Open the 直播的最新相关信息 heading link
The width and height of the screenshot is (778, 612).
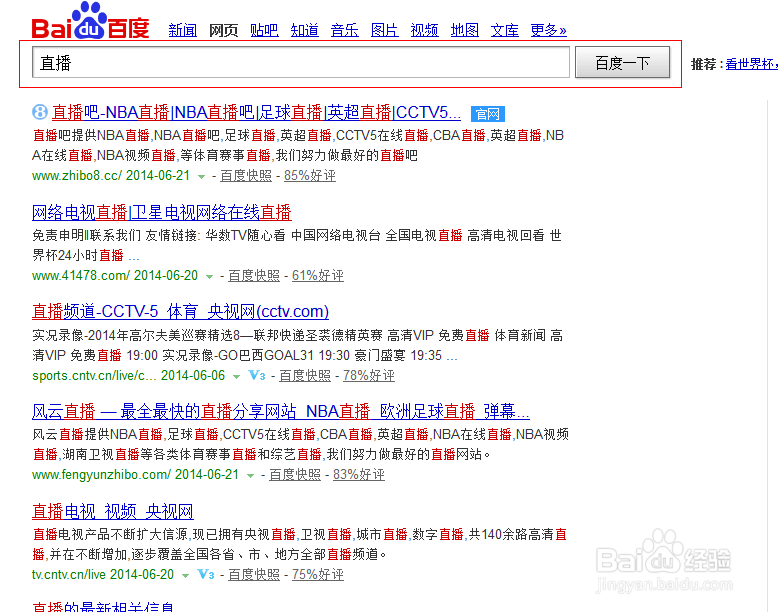pos(103,607)
